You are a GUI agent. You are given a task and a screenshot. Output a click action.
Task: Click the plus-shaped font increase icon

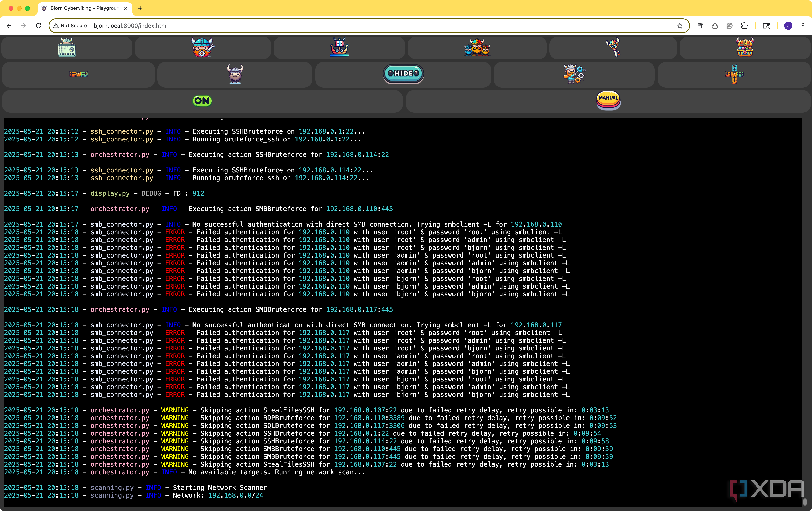[x=734, y=74]
